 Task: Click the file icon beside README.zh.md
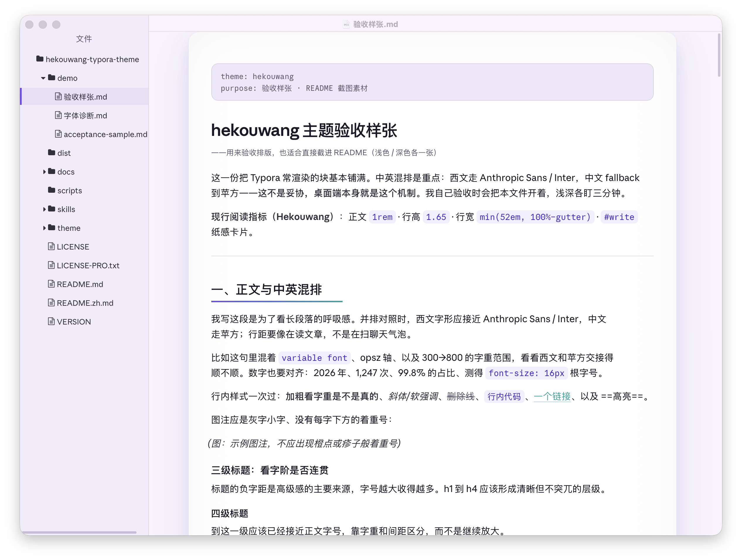click(51, 303)
